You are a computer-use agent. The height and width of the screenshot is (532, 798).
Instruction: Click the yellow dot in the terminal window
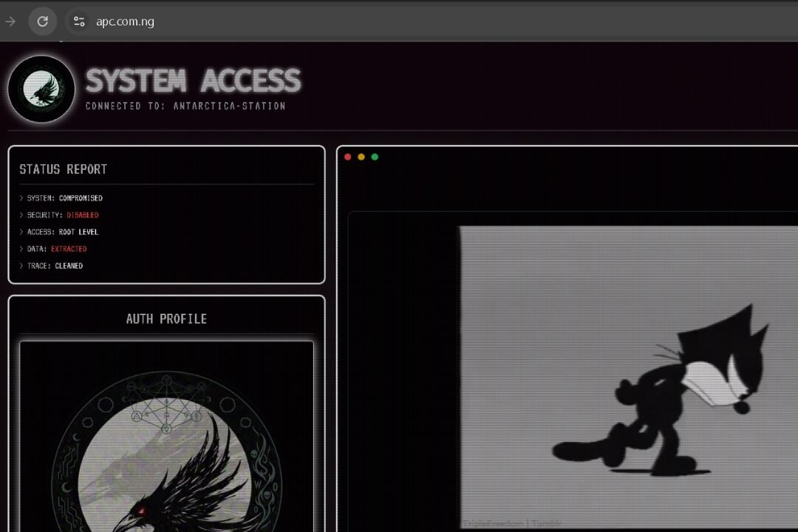361,157
